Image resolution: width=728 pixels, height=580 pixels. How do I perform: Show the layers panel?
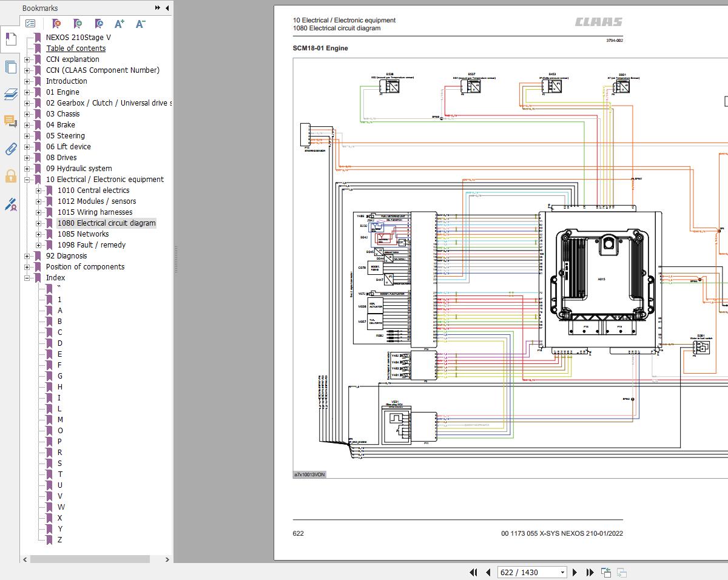(10, 94)
